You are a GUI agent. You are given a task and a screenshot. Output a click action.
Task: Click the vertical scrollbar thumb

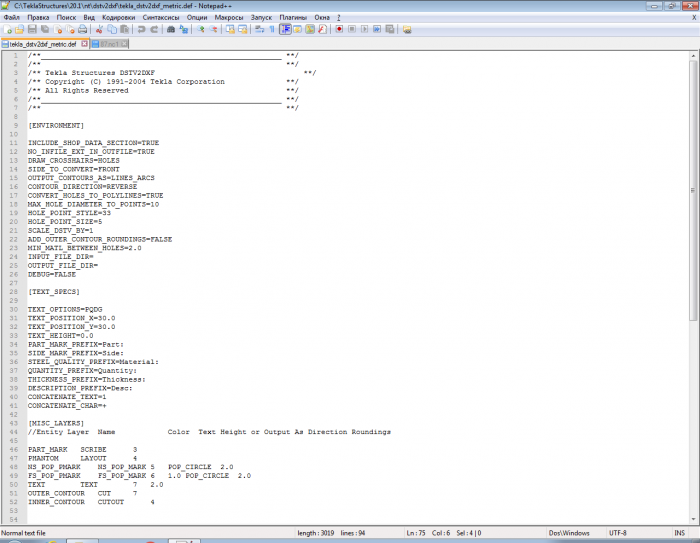click(x=693, y=191)
